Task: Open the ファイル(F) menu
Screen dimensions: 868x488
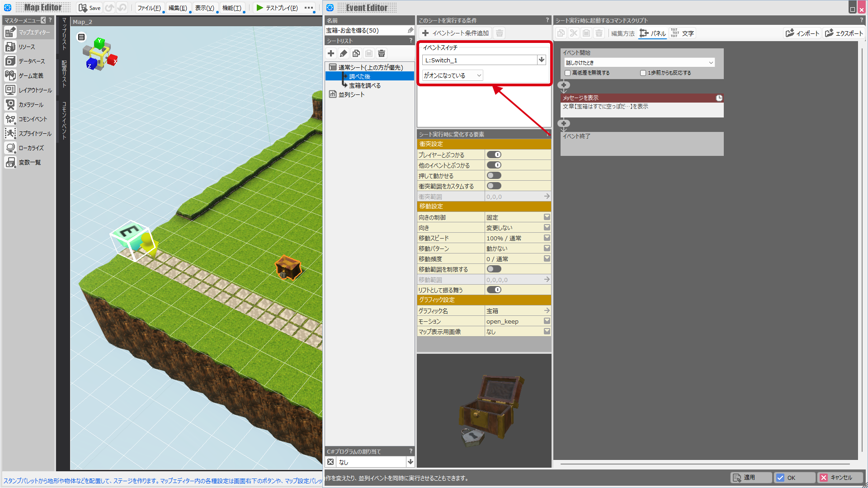Action: point(149,8)
